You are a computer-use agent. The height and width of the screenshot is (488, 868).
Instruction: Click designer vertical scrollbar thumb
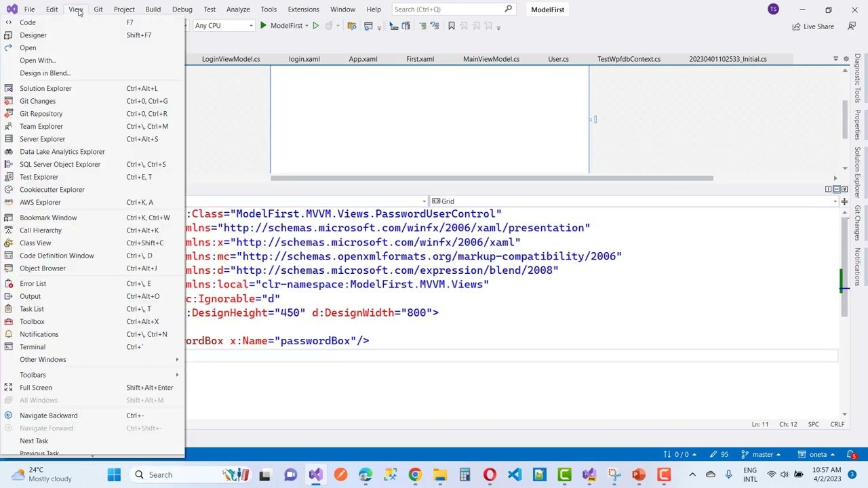[844, 119]
